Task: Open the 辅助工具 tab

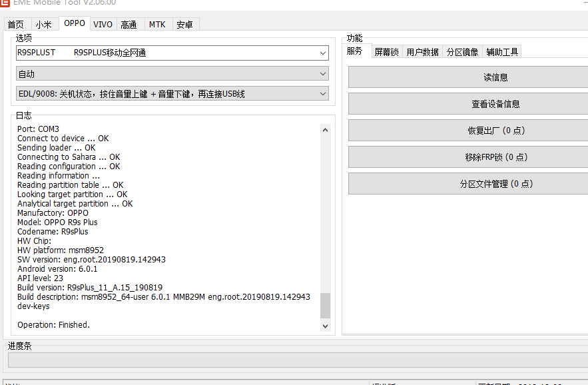Action: [502, 52]
